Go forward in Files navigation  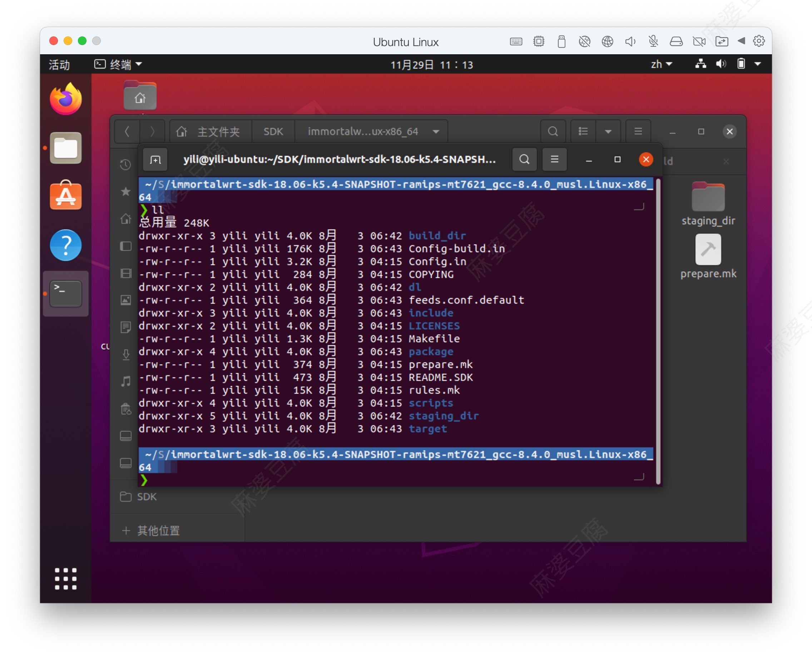point(152,131)
